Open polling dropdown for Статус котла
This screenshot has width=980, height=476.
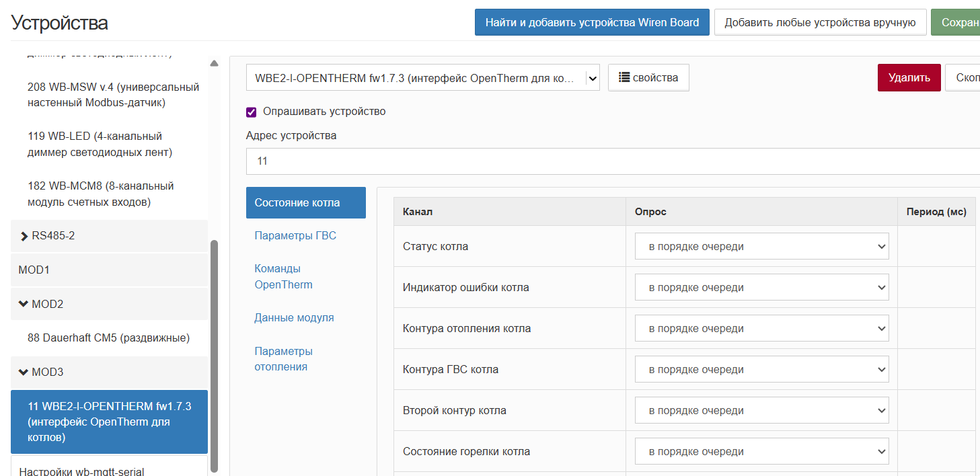(761, 247)
